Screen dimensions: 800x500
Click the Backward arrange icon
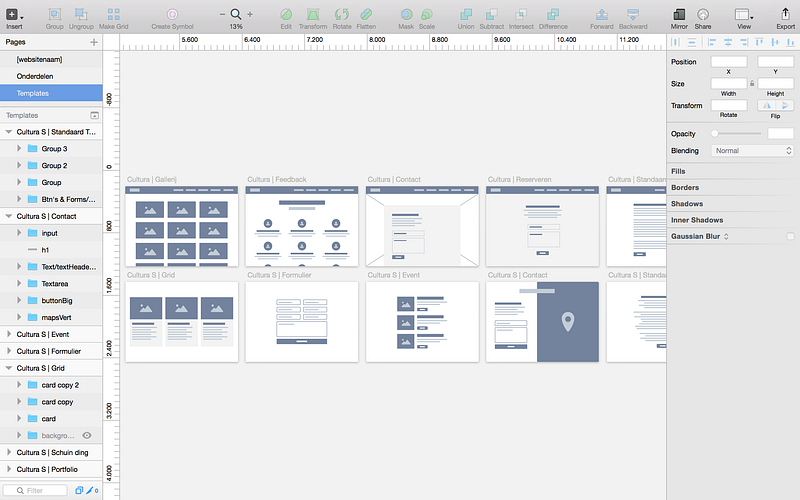tap(633, 14)
